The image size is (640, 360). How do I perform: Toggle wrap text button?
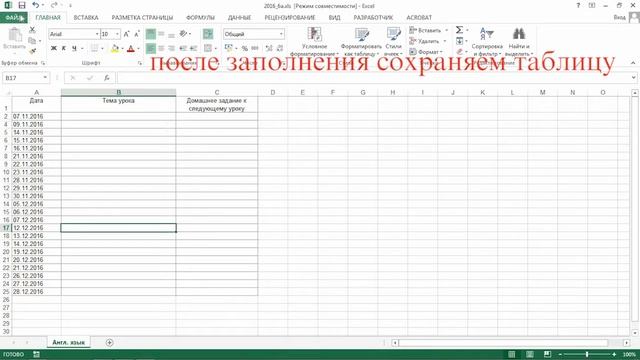point(208,34)
